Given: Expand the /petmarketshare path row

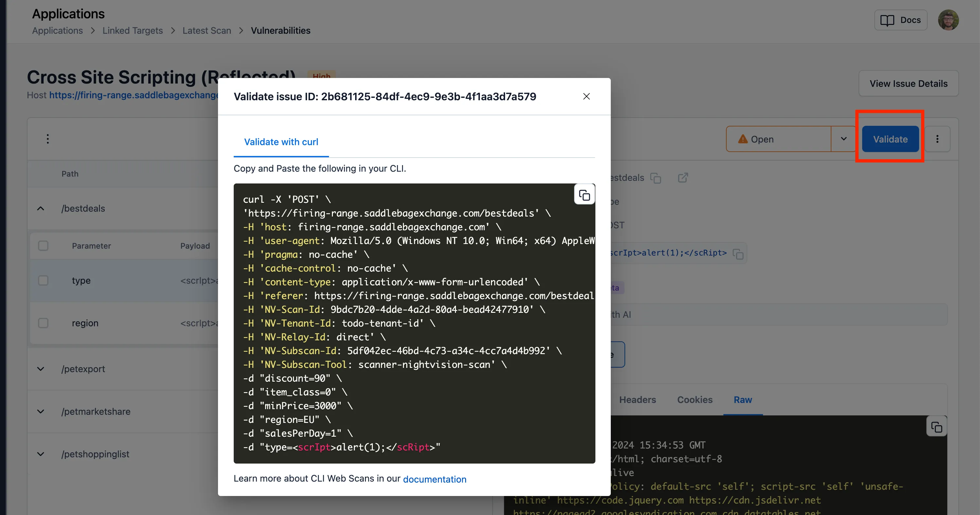Looking at the screenshot, I should pos(41,411).
